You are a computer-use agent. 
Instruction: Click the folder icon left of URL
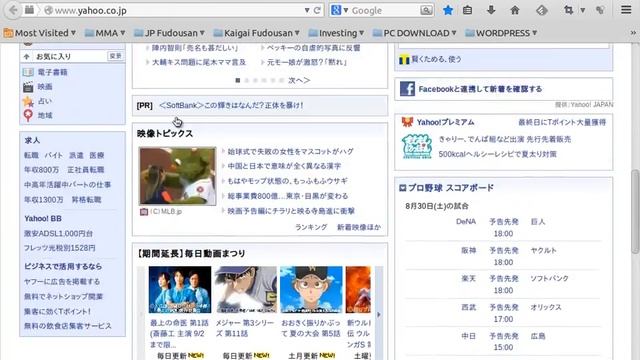coord(29,10)
